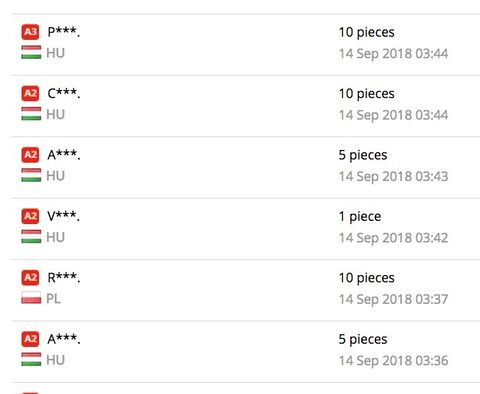Click 10 pieces quantity for R***.

(366, 278)
